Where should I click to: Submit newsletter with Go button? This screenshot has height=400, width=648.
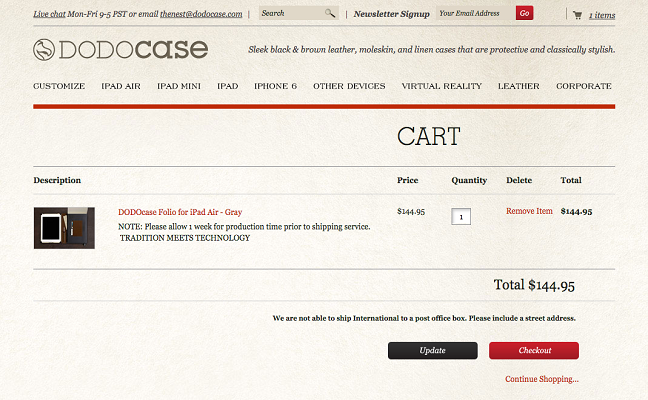pos(524,13)
